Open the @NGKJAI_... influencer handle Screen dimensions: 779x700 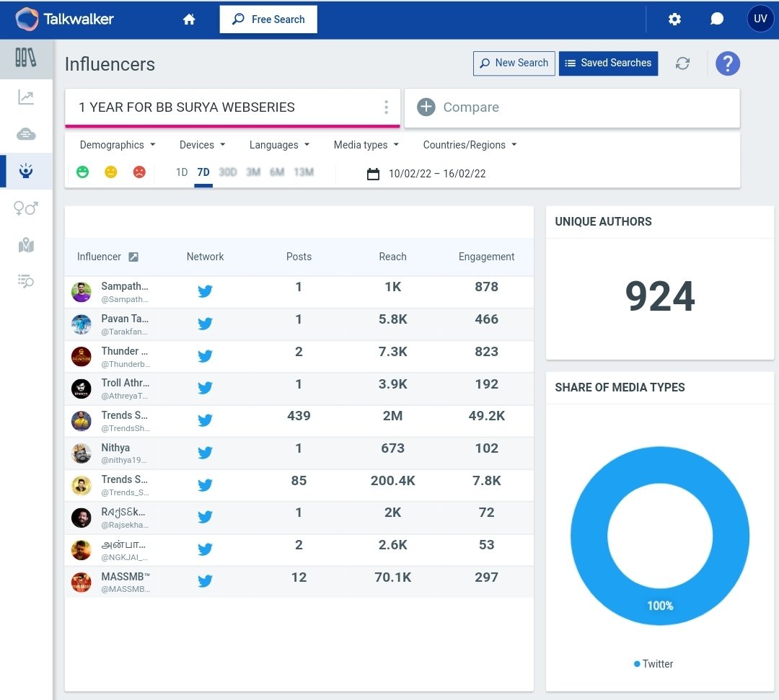click(124, 557)
